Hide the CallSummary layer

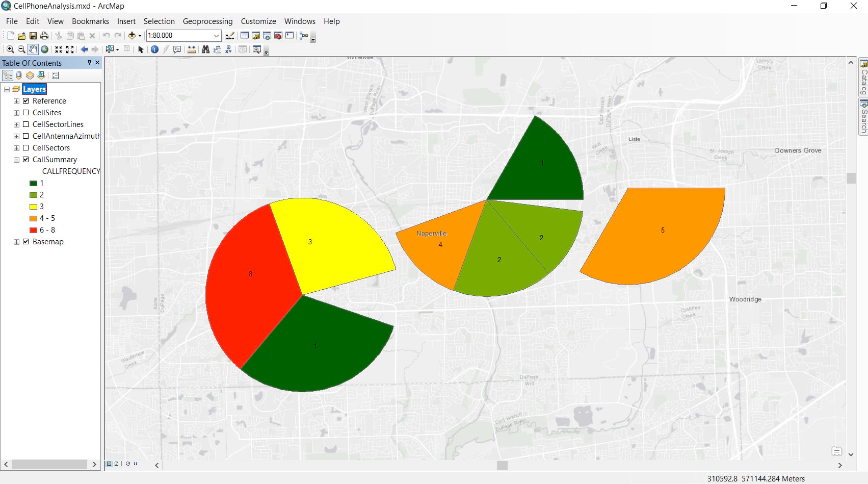(26, 160)
